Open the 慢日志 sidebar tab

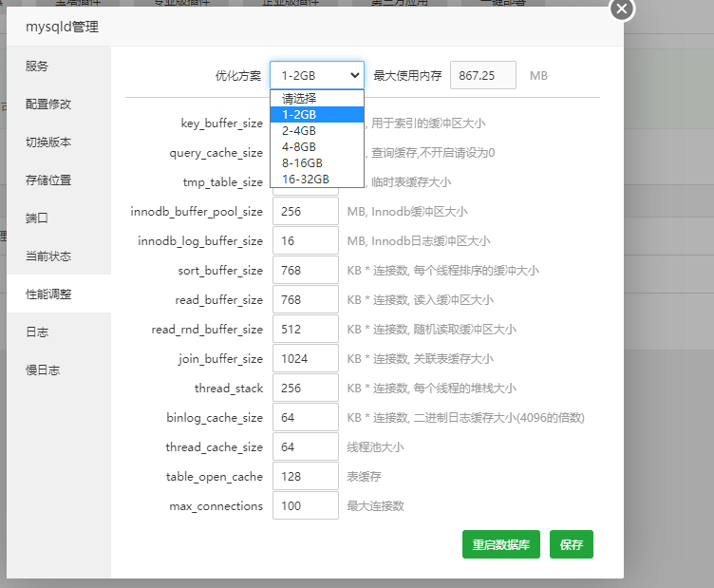click(59, 370)
